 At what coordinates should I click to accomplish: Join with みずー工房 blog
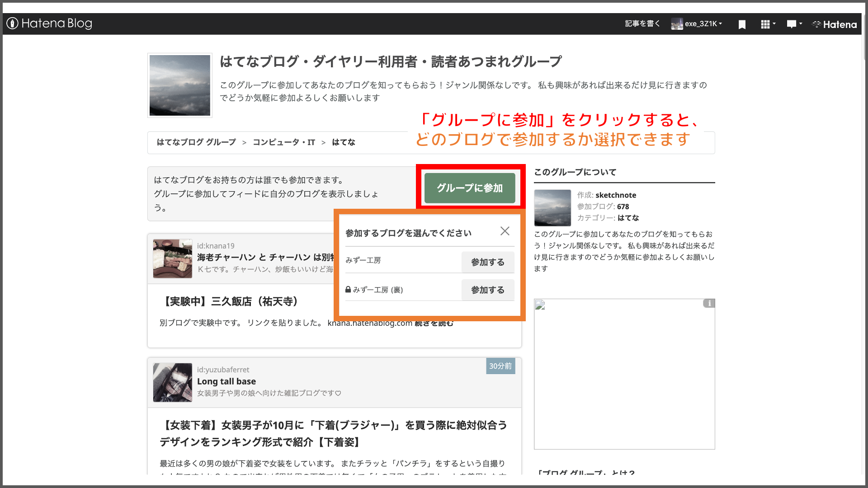pyautogui.click(x=488, y=262)
